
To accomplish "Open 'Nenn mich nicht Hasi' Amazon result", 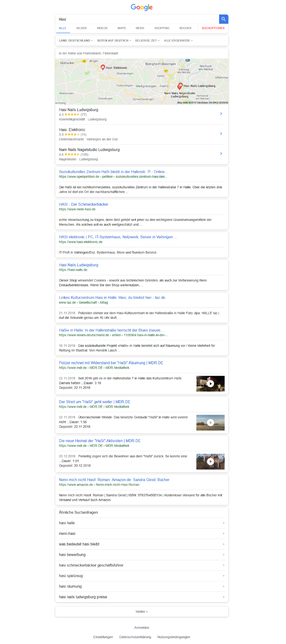I will (114, 480).
